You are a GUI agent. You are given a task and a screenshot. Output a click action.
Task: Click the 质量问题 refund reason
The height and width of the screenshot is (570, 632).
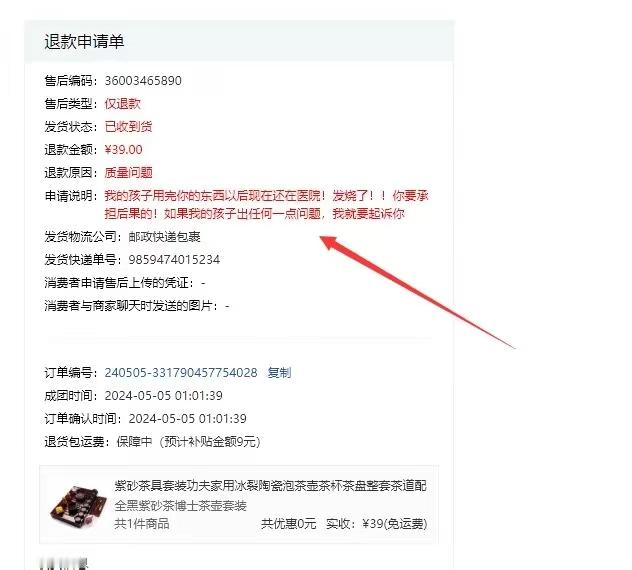(x=128, y=173)
